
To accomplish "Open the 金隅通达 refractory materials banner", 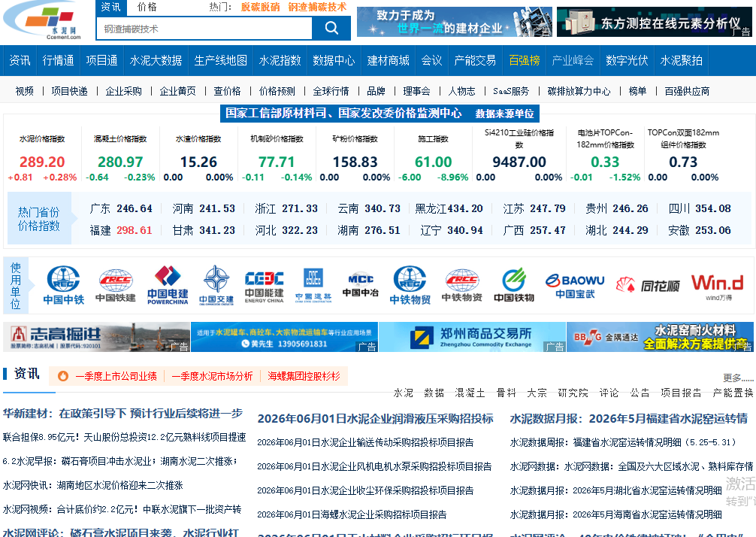I will 660,337.
